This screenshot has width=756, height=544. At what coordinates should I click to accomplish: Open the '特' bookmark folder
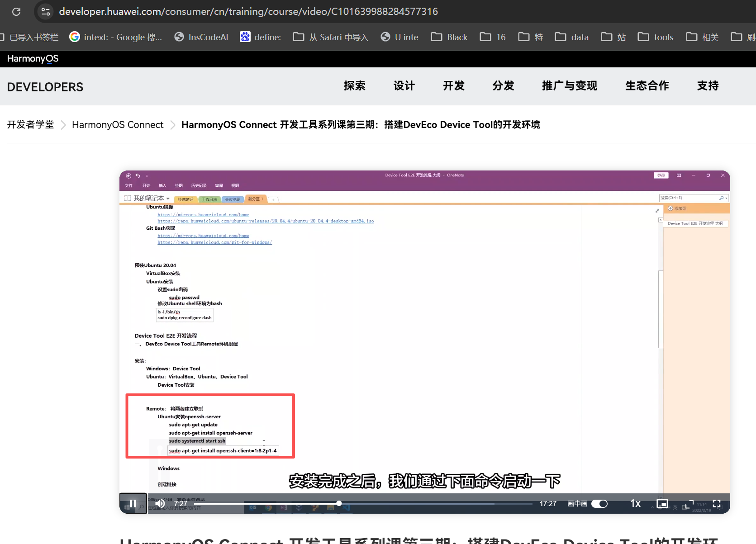point(531,37)
